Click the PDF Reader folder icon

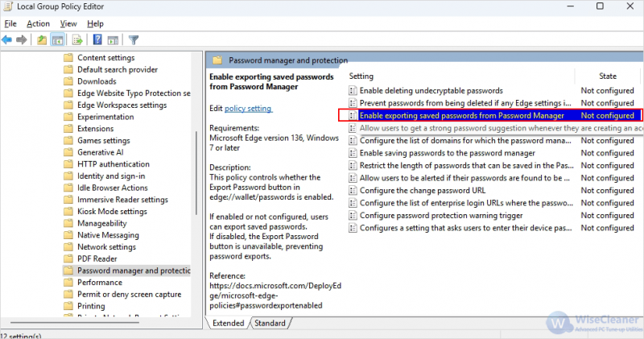[x=68, y=258]
